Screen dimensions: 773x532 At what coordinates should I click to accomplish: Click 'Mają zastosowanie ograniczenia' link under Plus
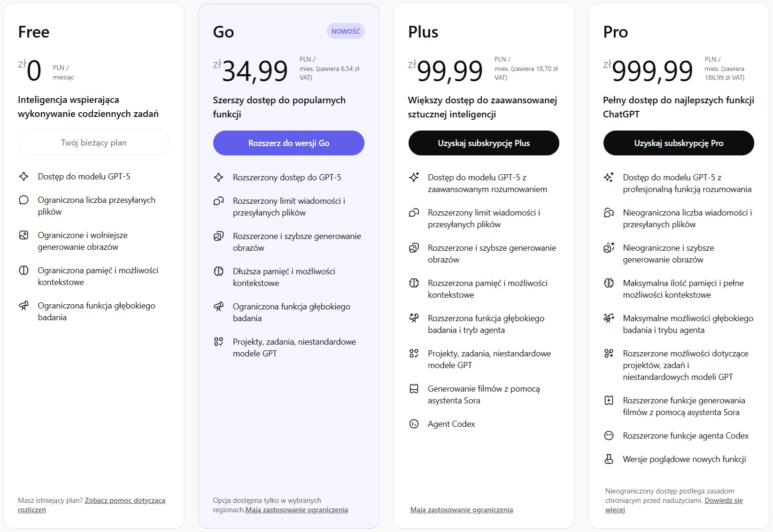(462, 509)
